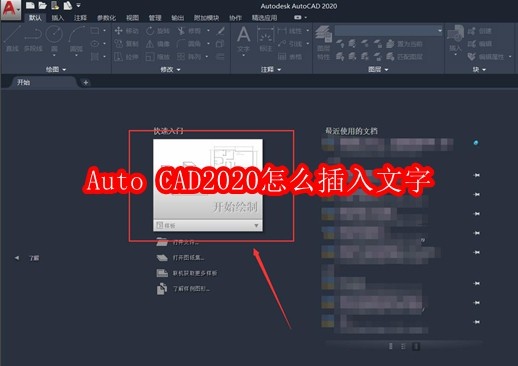Select the Arc (圆弧) tool

(76, 39)
